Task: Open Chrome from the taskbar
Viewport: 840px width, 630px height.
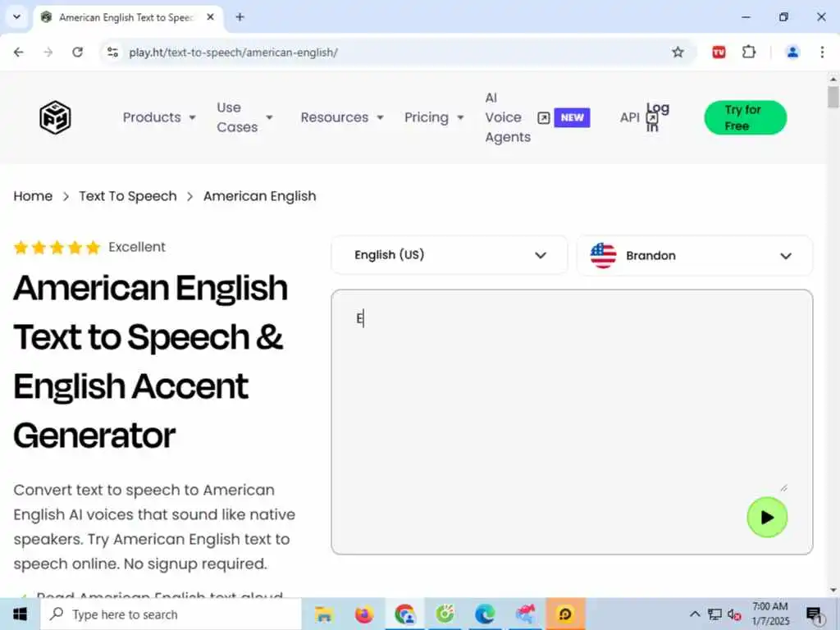Action: click(x=405, y=614)
